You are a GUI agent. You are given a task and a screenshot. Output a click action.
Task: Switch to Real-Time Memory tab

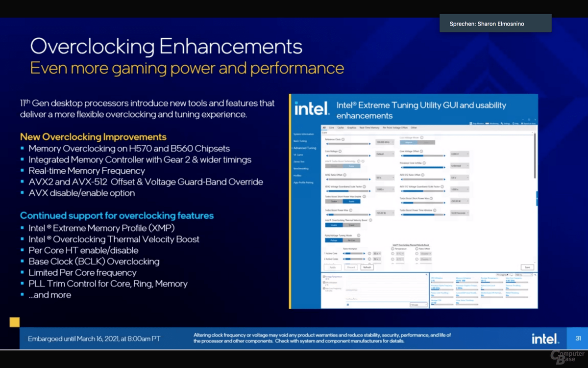pos(369,128)
